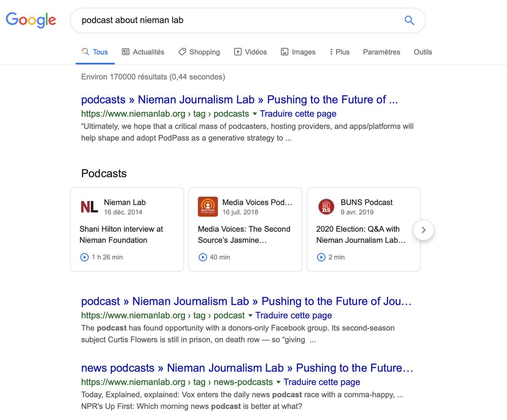Click the BUNS Podcast red logo
The height and width of the screenshot is (420, 507).
(326, 207)
